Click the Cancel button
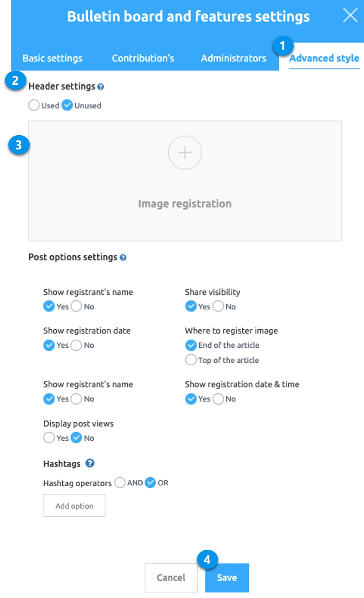This screenshot has width=364, height=598. tap(171, 577)
